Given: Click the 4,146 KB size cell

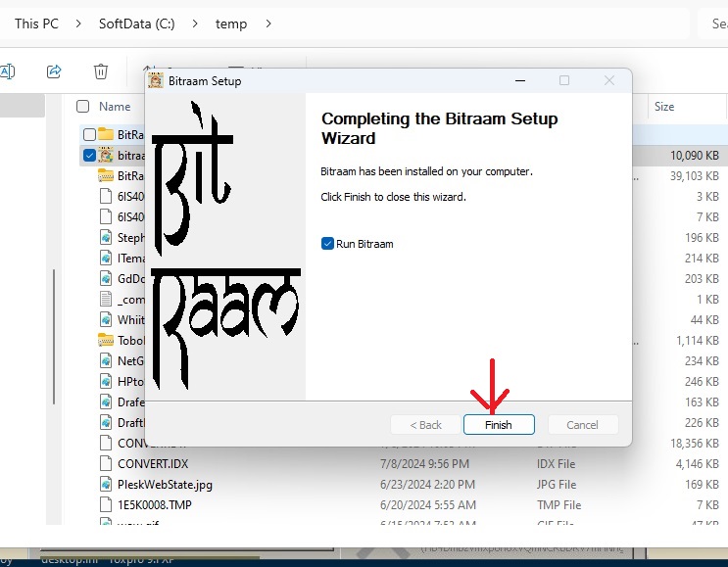Looking at the screenshot, I should click(698, 463).
